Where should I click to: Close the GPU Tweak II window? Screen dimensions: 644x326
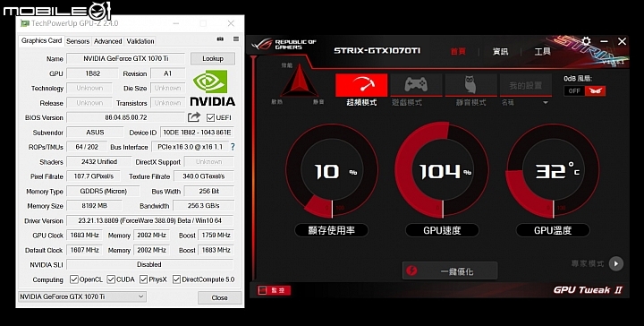(x=622, y=41)
